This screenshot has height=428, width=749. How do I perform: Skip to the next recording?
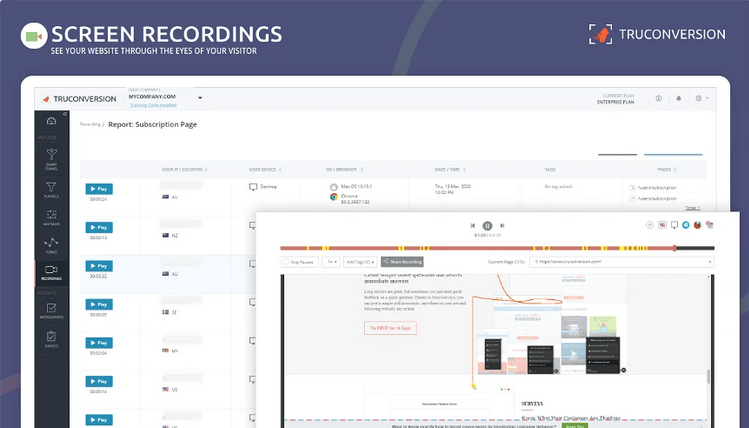(x=501, y=226)
